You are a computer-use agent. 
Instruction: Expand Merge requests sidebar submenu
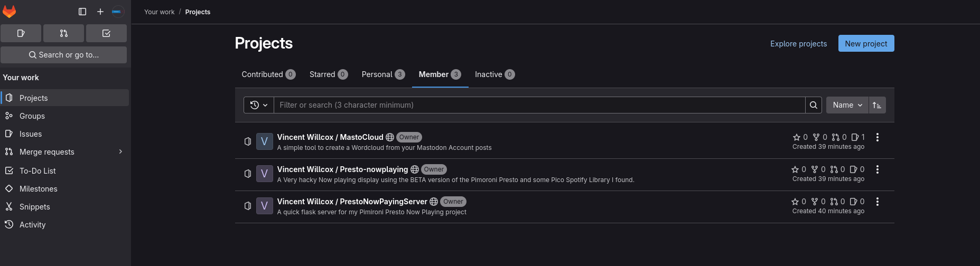(x=120, y=152)
